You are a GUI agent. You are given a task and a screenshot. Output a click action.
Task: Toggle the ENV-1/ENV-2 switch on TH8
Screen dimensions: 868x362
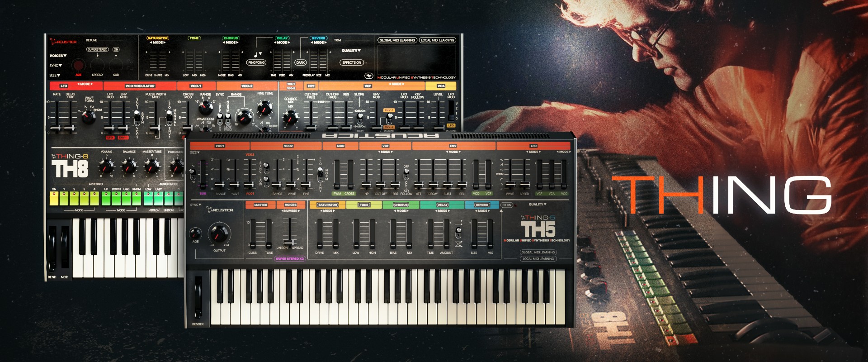(389, 119)
